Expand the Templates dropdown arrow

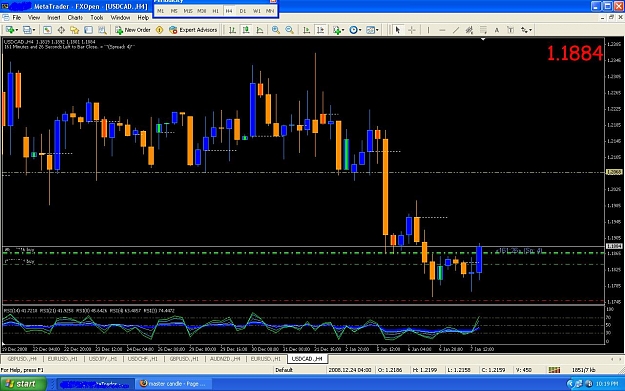coord(377,30)
